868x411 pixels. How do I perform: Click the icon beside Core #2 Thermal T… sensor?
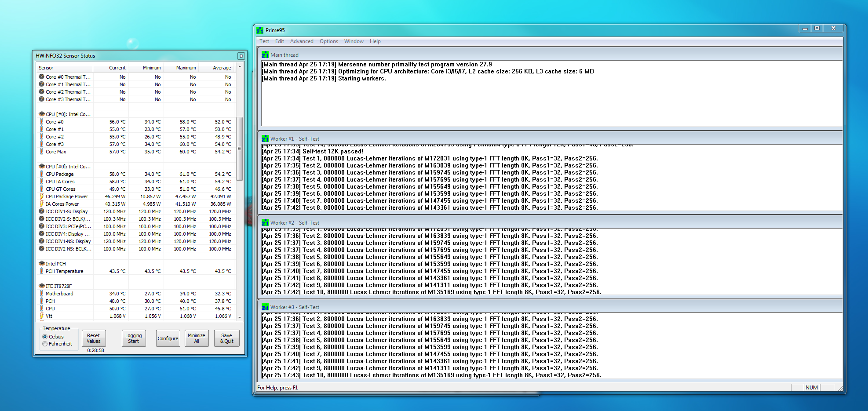pyautogui.click(x=41, y=92)
